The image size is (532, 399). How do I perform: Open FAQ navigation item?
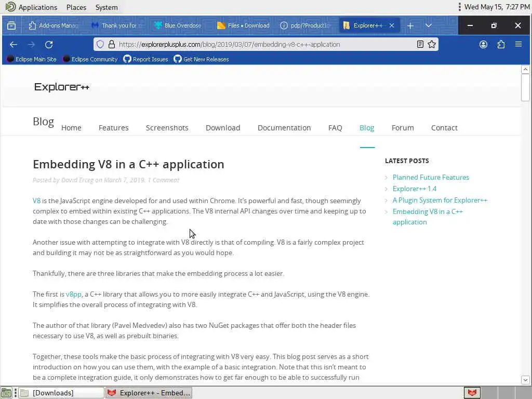[x=335, y=128]
